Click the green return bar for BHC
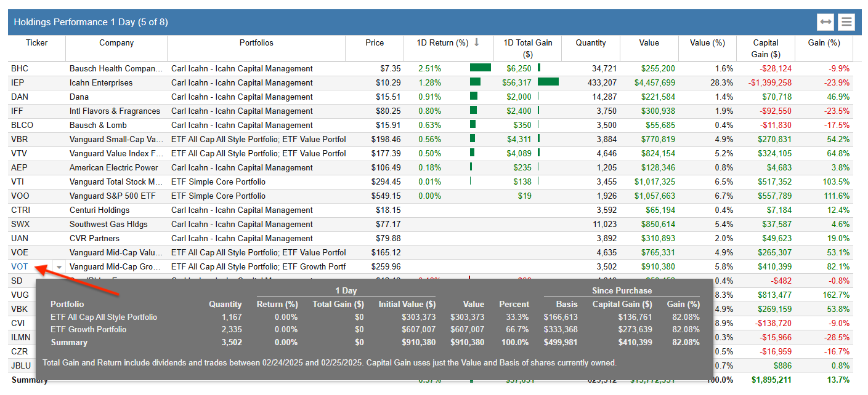 coord(481,68)
